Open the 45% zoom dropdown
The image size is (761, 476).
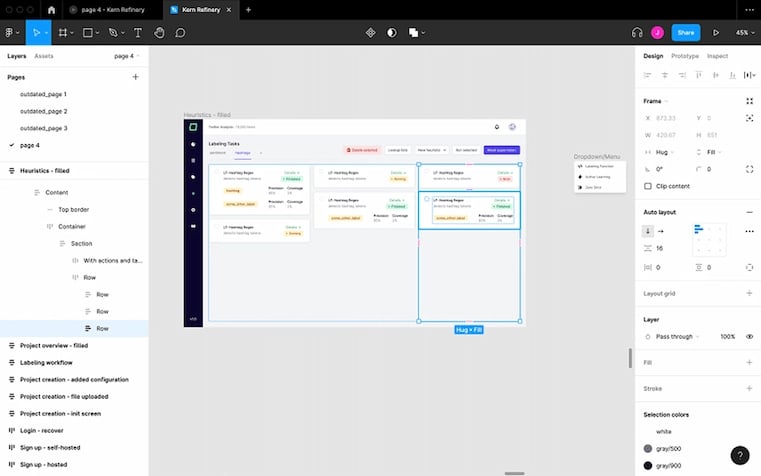click(x=745, y=32)
